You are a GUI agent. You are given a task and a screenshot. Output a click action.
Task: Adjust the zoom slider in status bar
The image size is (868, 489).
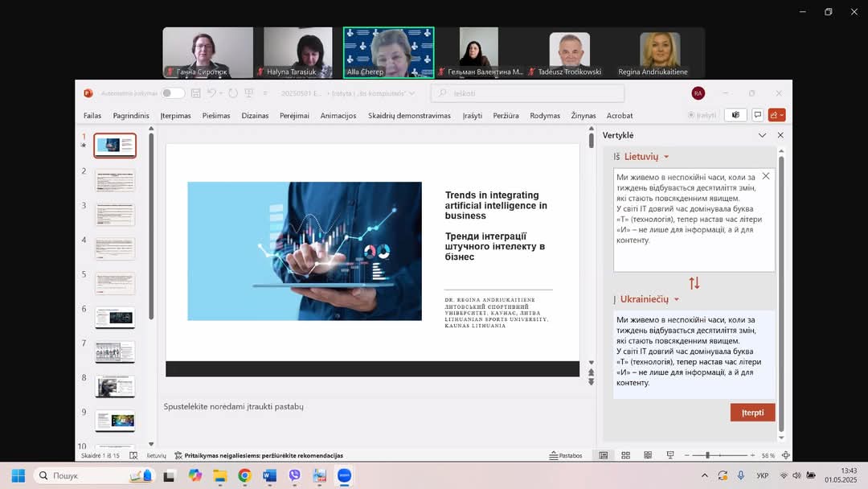[x=707, y=455]
